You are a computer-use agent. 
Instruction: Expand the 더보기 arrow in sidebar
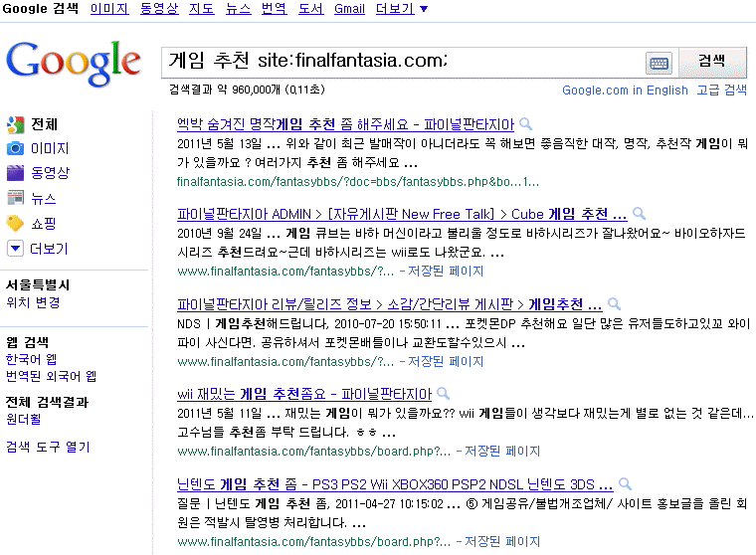point(16,249)
